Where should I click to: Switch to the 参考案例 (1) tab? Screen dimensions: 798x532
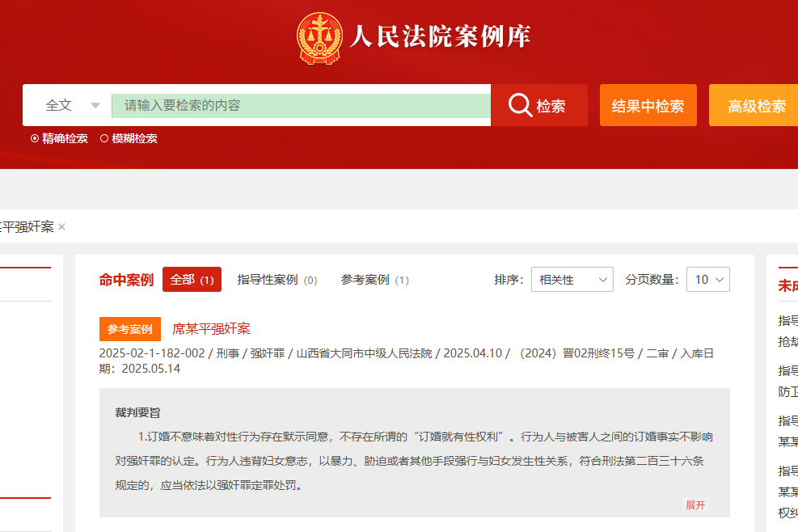pos(374,280)
